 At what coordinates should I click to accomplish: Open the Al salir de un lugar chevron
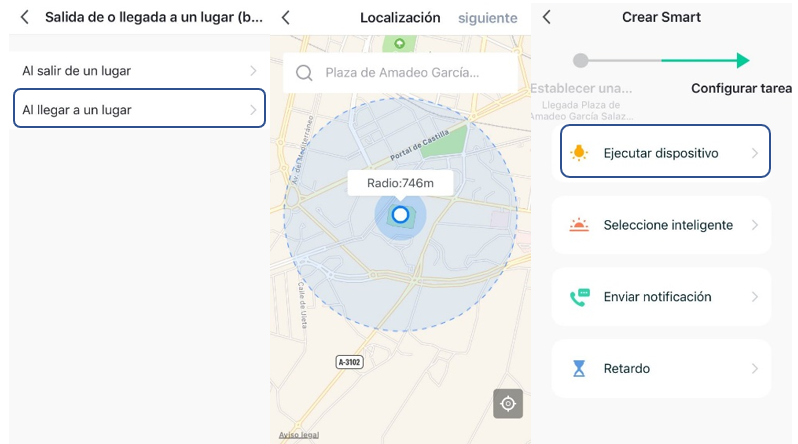[253, 71]
